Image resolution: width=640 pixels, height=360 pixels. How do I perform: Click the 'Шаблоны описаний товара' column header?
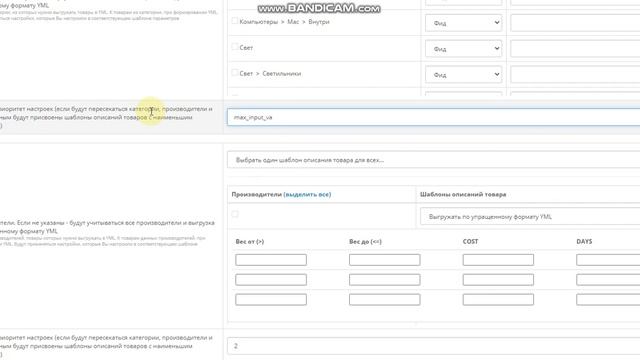(x=463, y=195)
